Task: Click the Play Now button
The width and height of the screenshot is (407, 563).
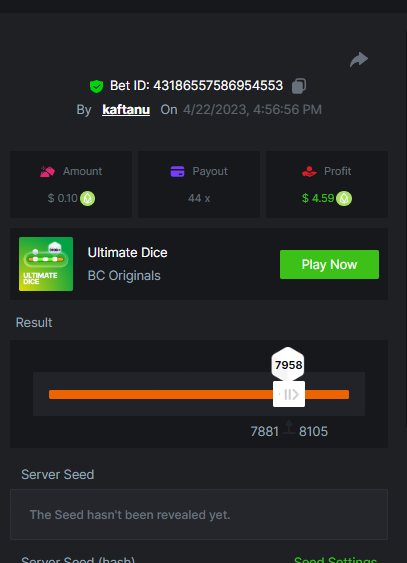Action: pos(329,265)
